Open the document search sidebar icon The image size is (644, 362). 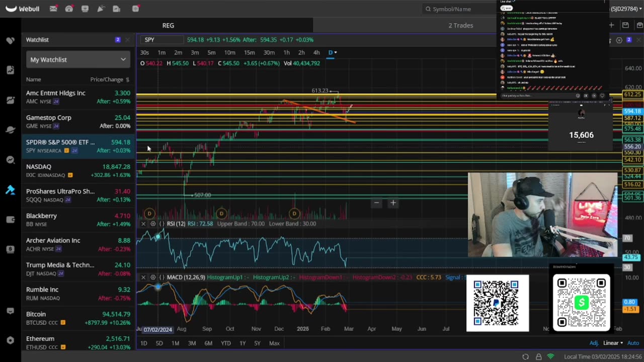tap(10, 70)
